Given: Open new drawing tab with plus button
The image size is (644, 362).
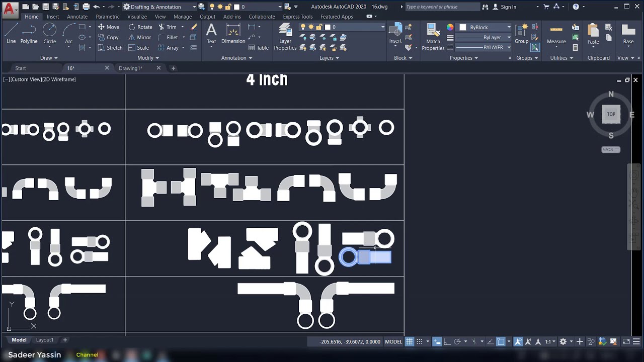Looking at the screenshot, I should [x=173, y=68].
